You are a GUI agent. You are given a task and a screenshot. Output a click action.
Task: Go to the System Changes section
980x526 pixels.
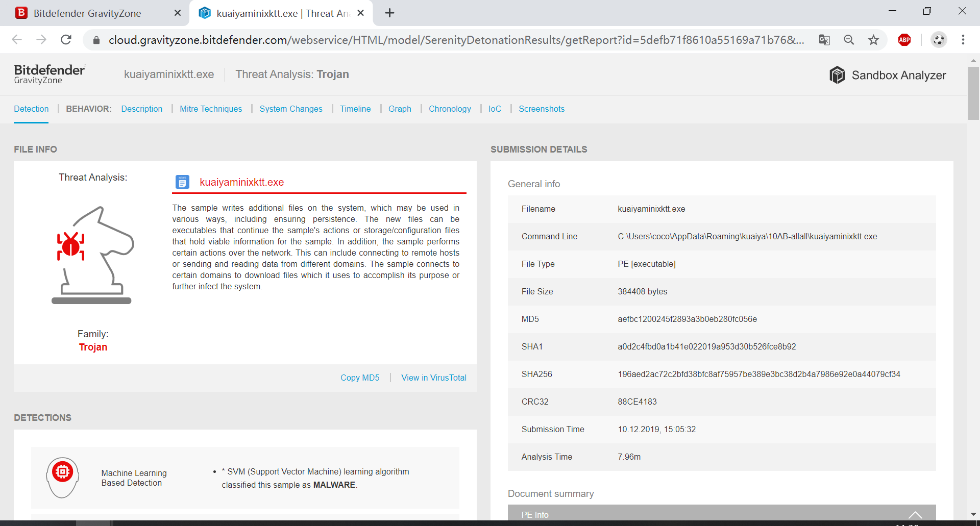tap(291, 109)
